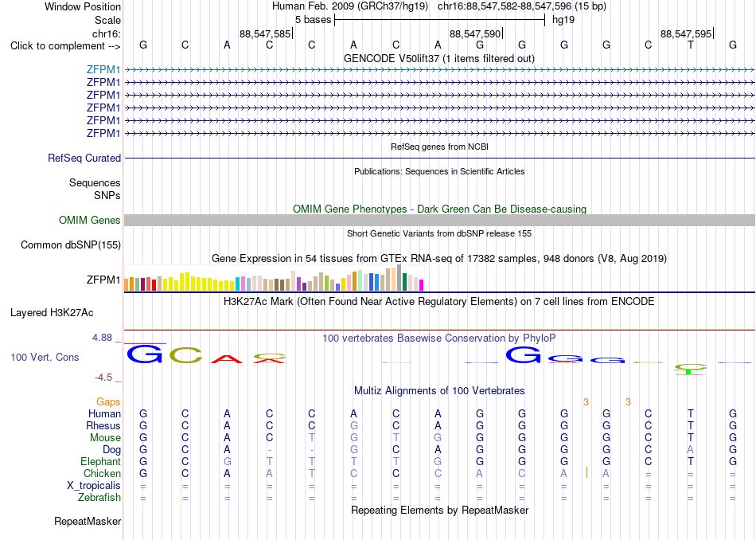Select the Dog species row label

(x=111, y=450)
